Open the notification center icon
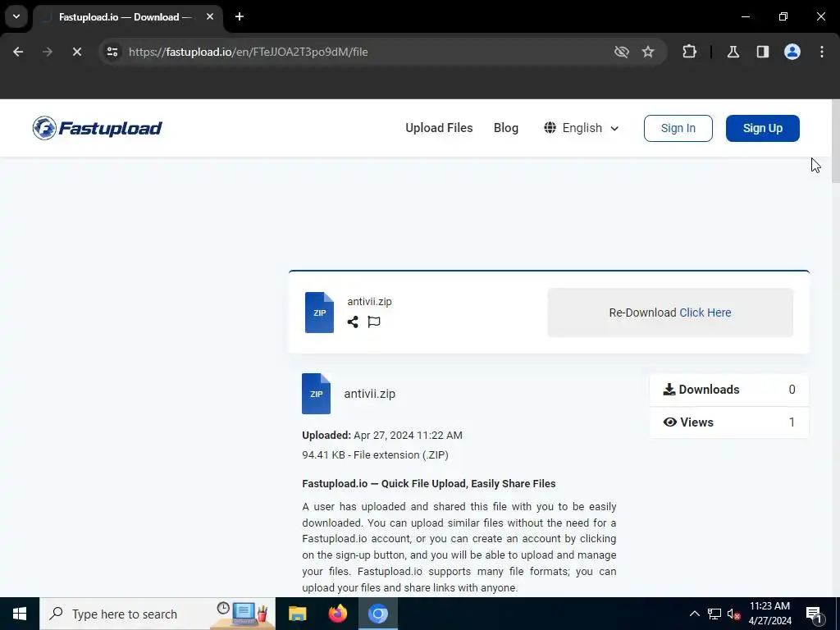Screen dimensions: 840x630 [814, 614]
